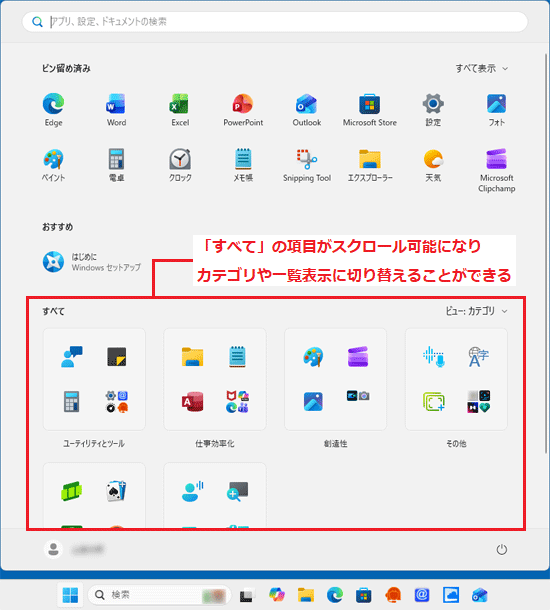Expand その他 small icons folder

point(479,401)
